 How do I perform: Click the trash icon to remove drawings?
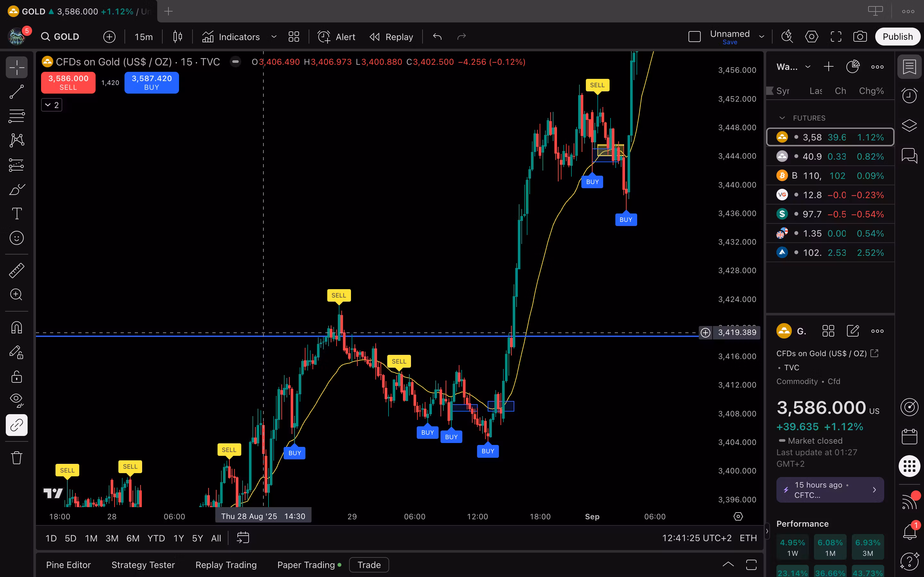click(16, 457)
